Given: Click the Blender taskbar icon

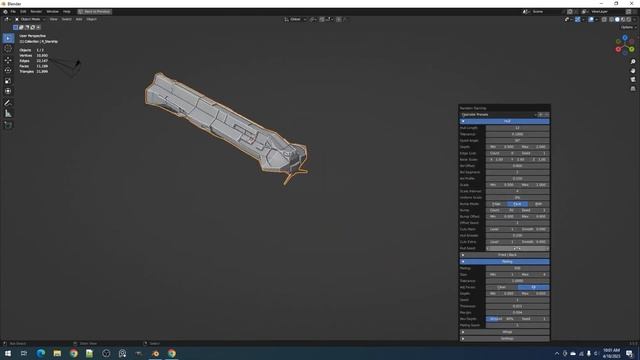Looking at the screenshot, I should tap(156, 353).
